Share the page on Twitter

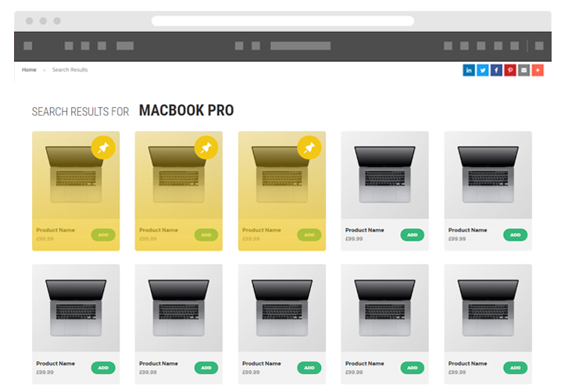[483, 70]
